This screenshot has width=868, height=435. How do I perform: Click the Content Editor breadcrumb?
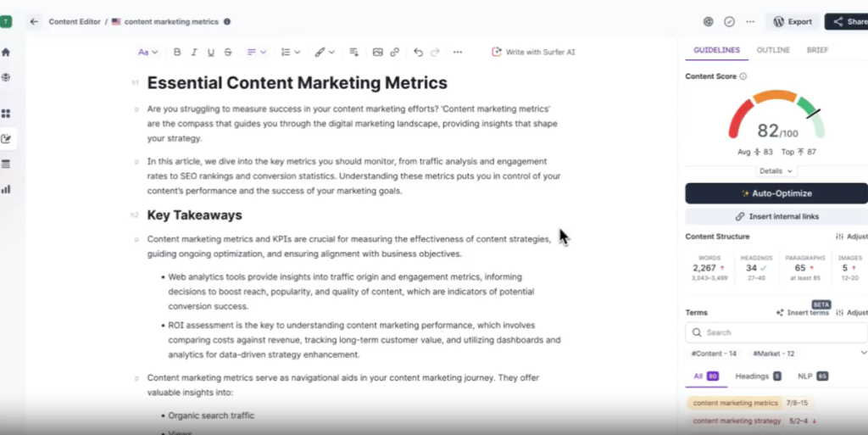75,21
